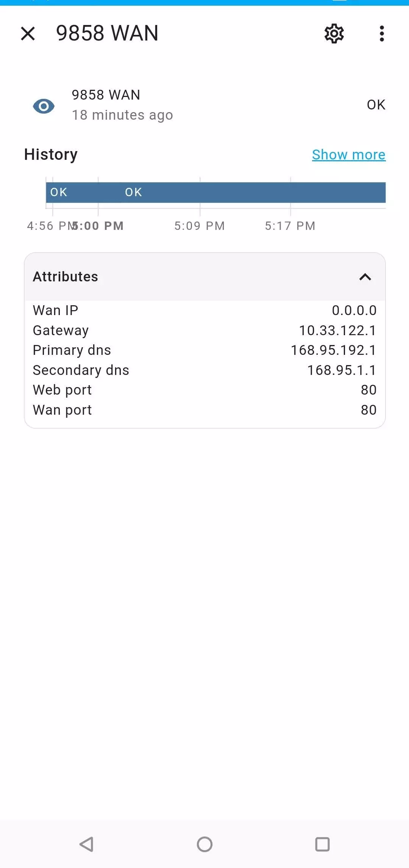Screen dimensions: 409x868
Task: Open entity settings gear icon
Action: click(x=334, y=33)
